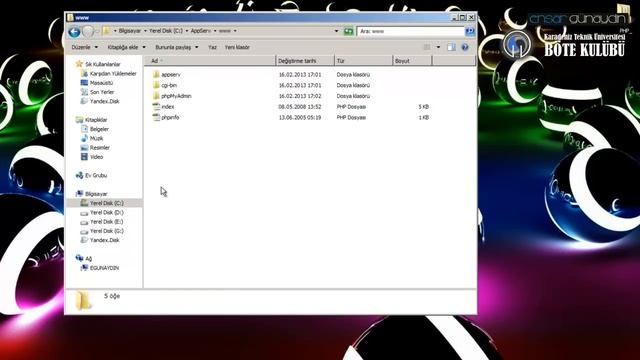This screenshot has width=640, height=360.
Task: Open Karşıdan Yüklemeler in sidebar
Action: click(113, 73)
